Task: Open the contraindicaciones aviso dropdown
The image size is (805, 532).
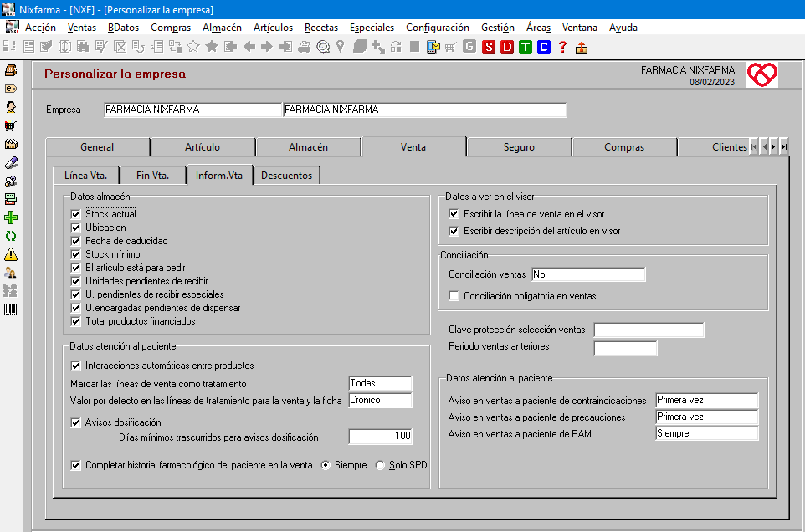Action: (x=707, y=400)
